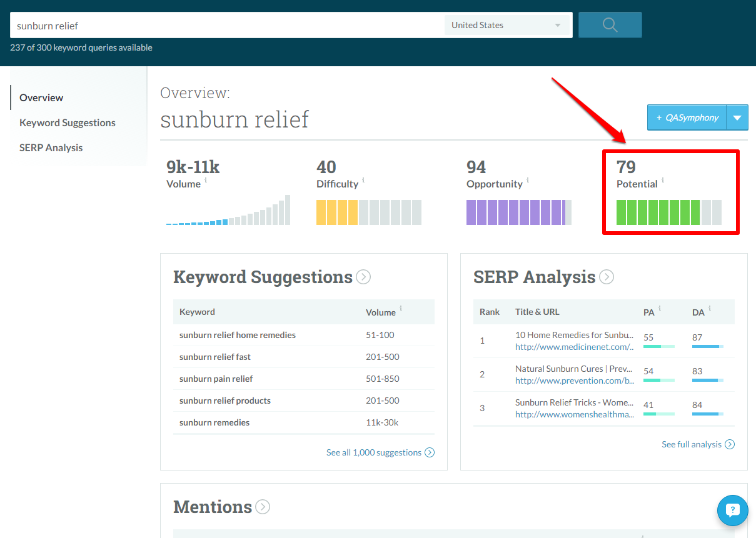The height and width of the screenshot is (538, 756).
Task: Select keyword sunburn relief home remedies
Action: pos(238,335)
